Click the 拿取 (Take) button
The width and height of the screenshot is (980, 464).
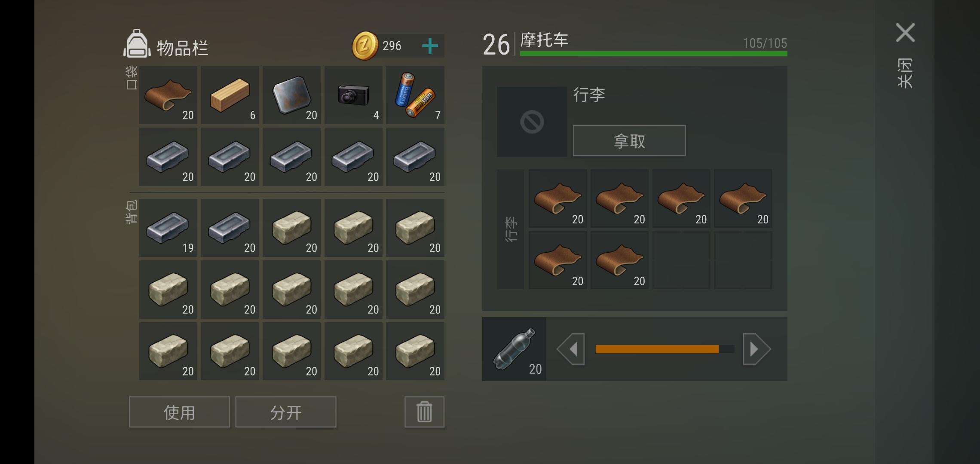(629, 140)
